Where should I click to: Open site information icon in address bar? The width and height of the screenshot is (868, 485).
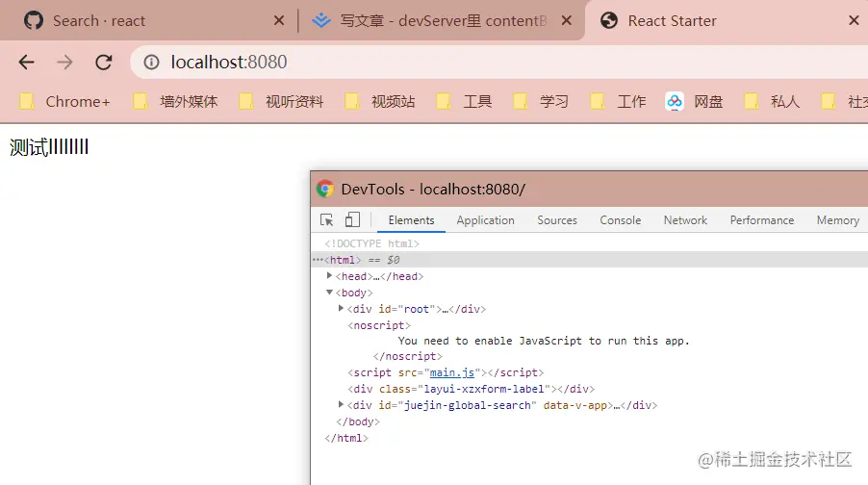pos(151,62)
